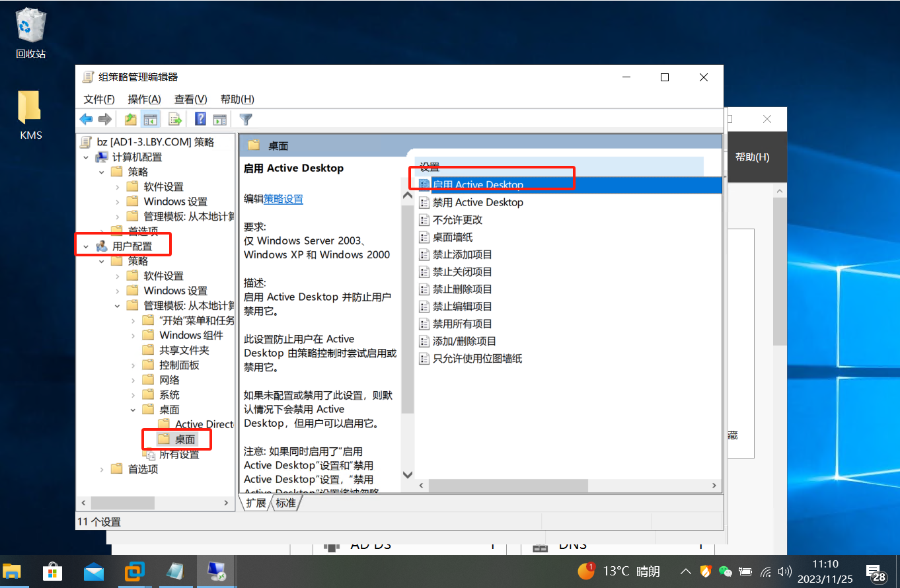
Task: Select the 禁止编辑项目 setting
Action: tap(456, 307)
